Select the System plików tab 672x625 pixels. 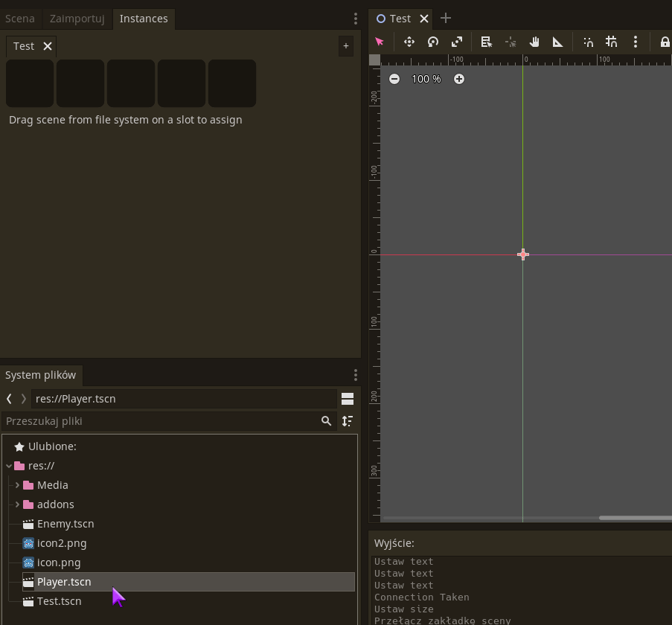point(41,375)
